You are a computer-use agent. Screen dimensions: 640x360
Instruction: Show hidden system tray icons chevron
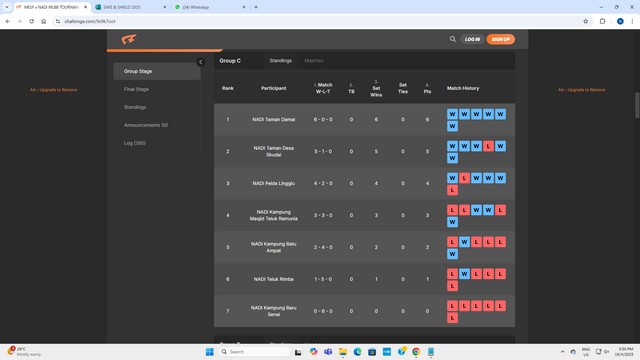coord(562,352)
